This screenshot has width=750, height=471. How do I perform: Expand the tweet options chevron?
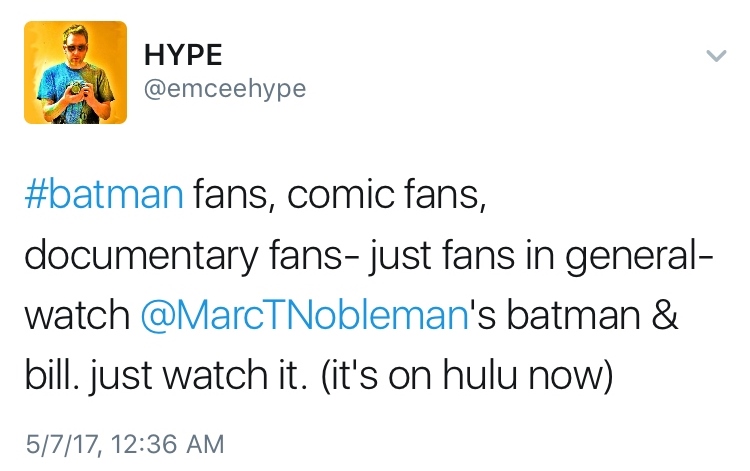coord(716,57)
